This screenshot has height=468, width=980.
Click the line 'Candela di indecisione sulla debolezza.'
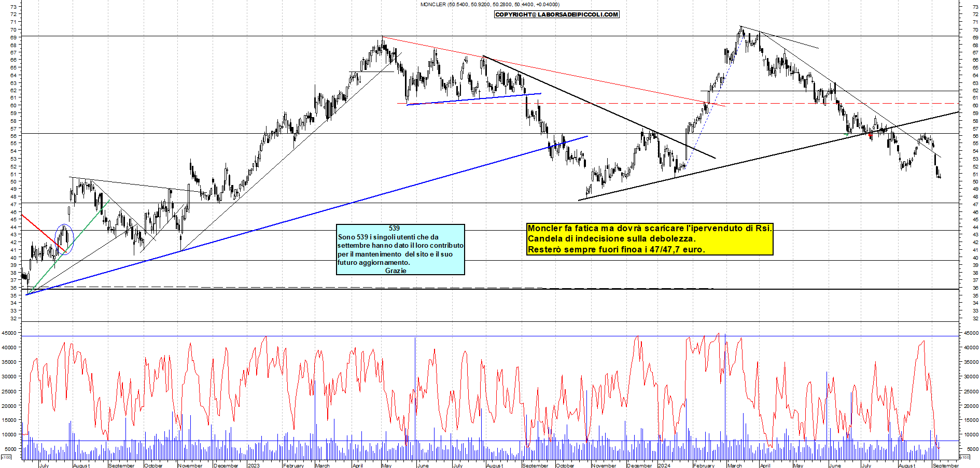click(611, 239)
